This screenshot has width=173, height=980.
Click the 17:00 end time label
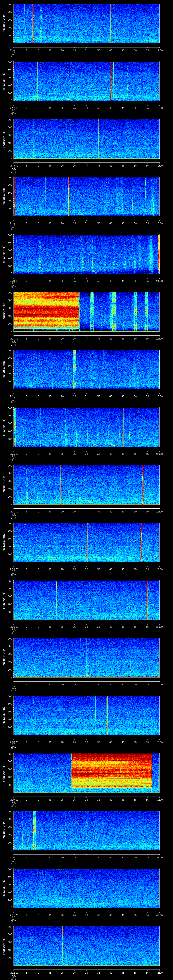coord(159,50)
